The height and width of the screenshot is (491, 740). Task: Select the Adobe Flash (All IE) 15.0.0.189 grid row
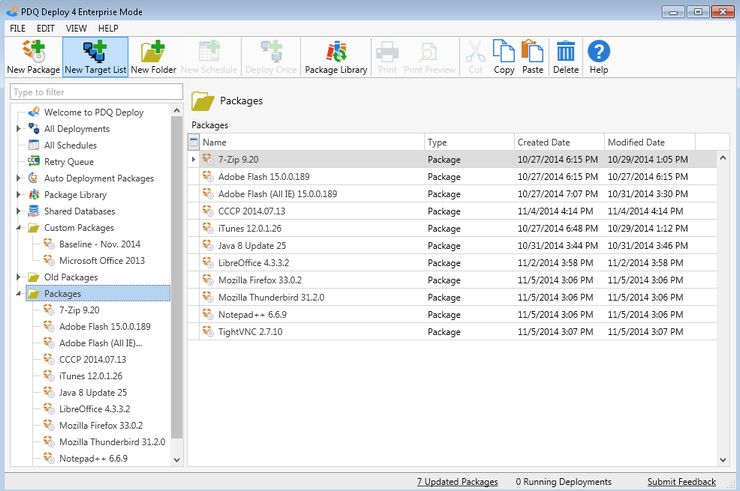pyautogui.click(x=452, y=194)
